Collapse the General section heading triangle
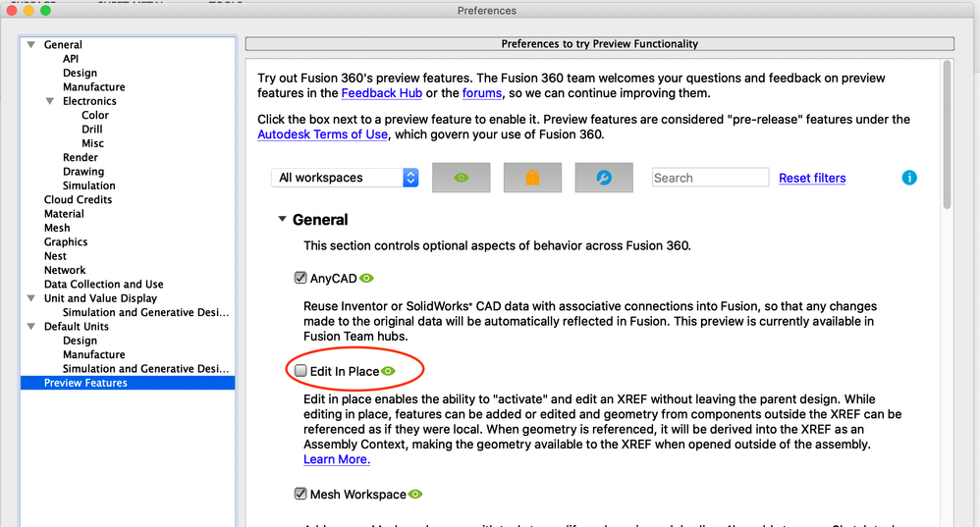The width and height of the screenshot is (980, 527). tap(282, 219)
